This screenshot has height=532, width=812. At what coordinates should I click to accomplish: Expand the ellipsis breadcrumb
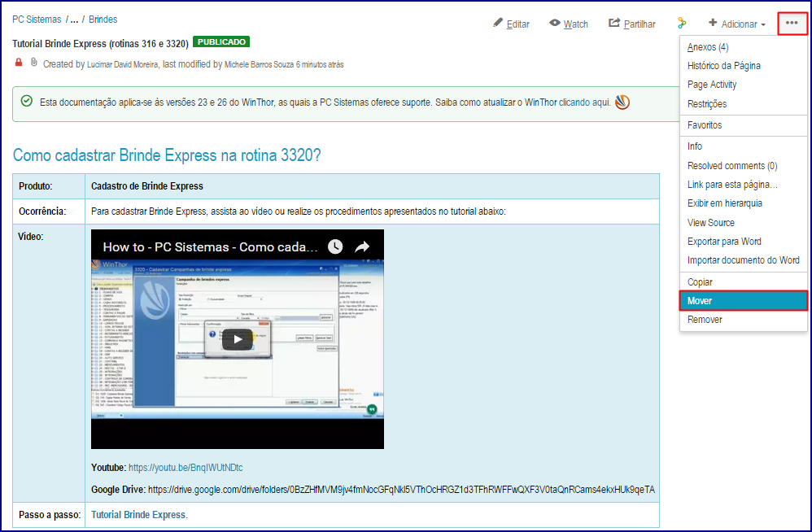point(74,20)
